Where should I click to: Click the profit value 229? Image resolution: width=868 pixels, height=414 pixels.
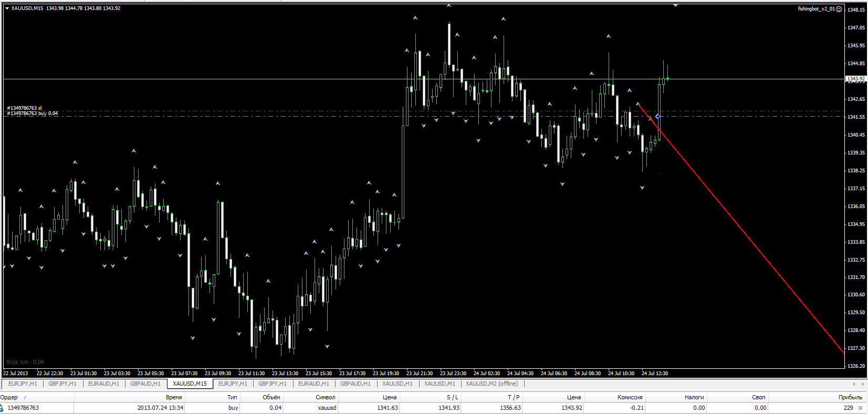point(848,408)
